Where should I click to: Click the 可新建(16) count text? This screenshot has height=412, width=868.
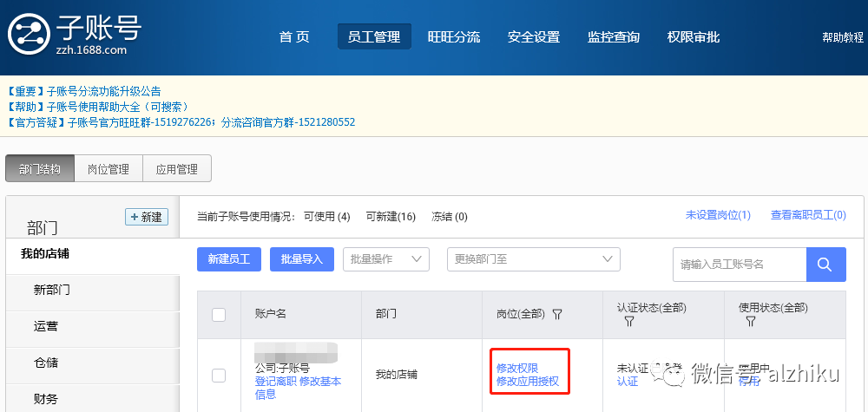point(391,217)
